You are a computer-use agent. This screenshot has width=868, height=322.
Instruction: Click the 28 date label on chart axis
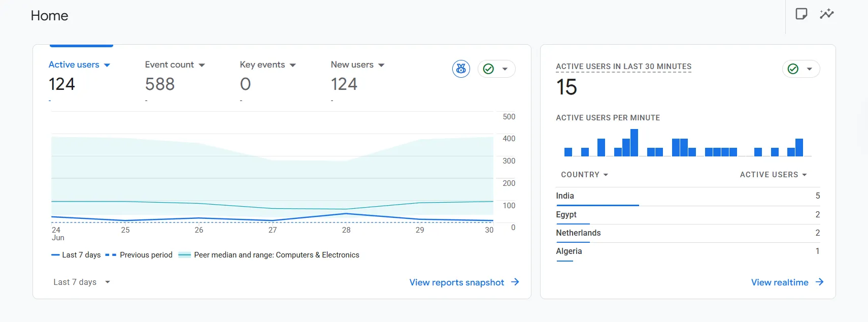[346, 230]
